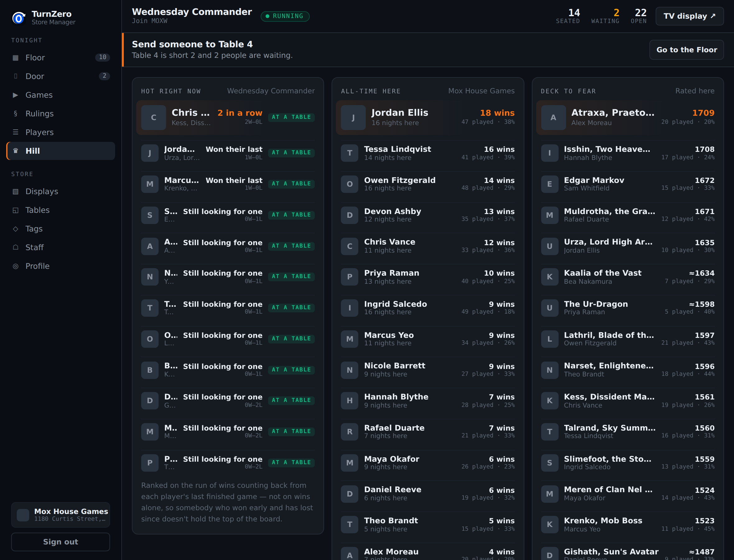Image resolution: width=734 pixels, height=560 pixels.
Task: Select Devon Ashby row name
Action: pos(393,211)
